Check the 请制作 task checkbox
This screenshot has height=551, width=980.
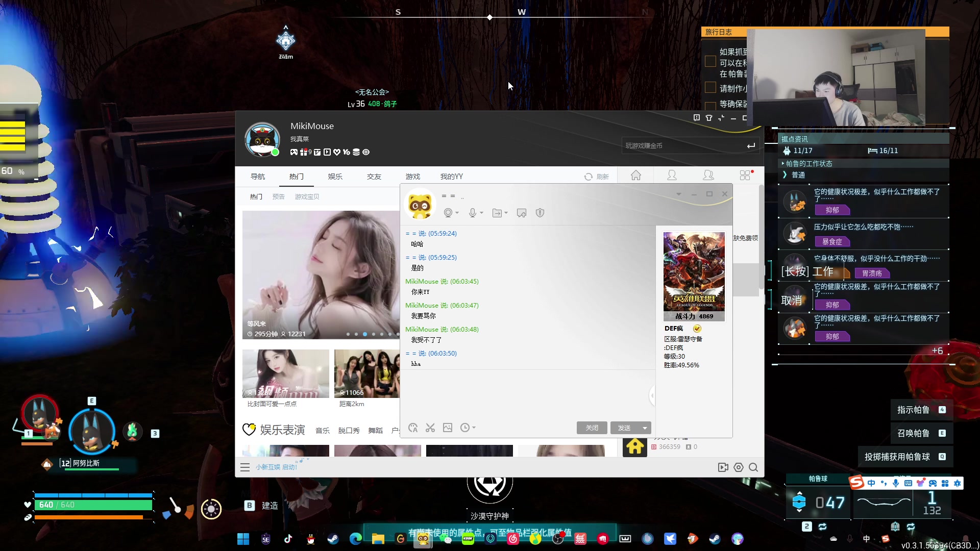click(x=710, y=88)
